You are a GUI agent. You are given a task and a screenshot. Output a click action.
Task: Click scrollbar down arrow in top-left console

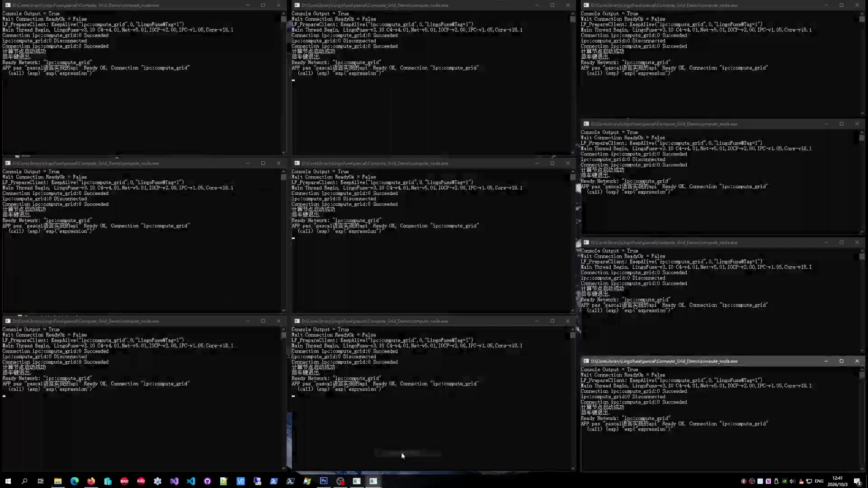coord(283,153)
